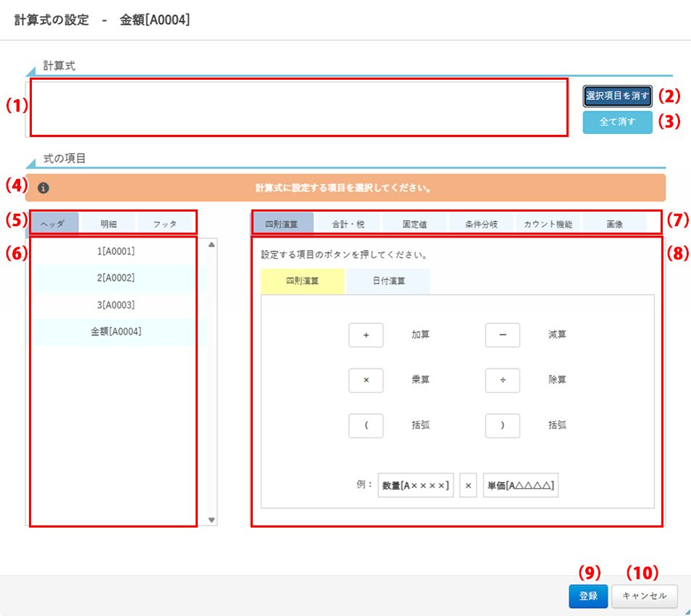Click 全て消す to clear formula

[617, 122]
